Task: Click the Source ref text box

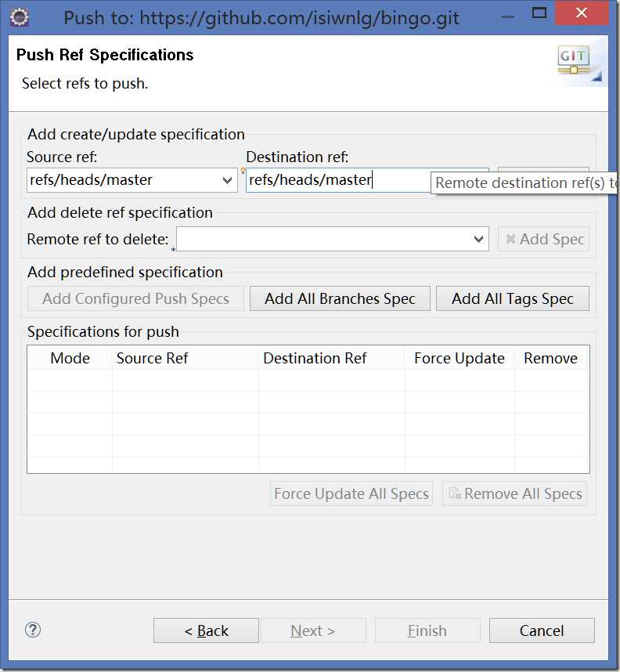Action: point(122,180)
